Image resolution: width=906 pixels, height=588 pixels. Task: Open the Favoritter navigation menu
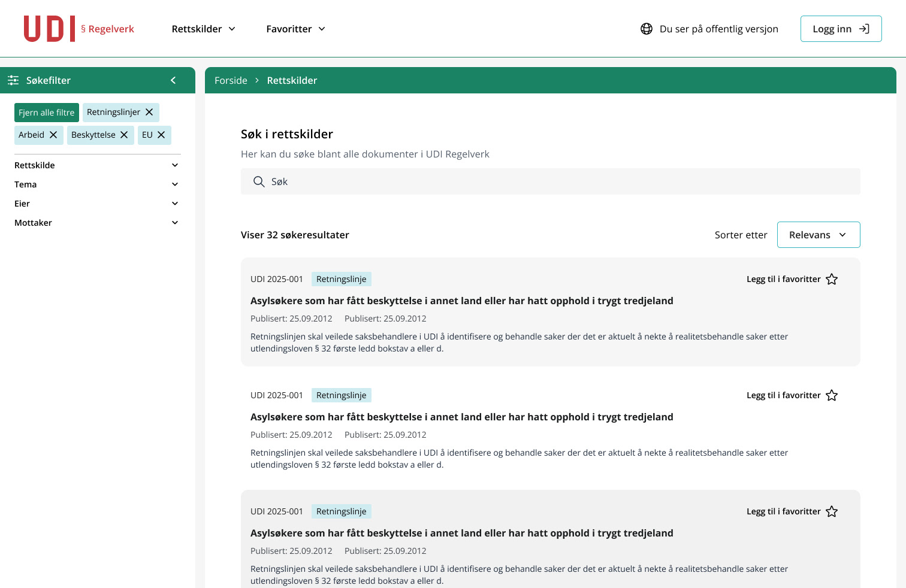tap(296, 29)
